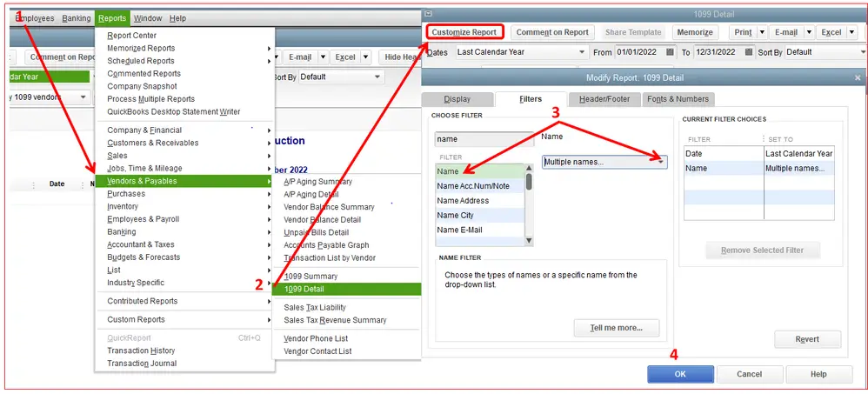Viewport: 868px width, 394px height.
Task: Click the filter search field containing name
Action: (x=484, y=139)
